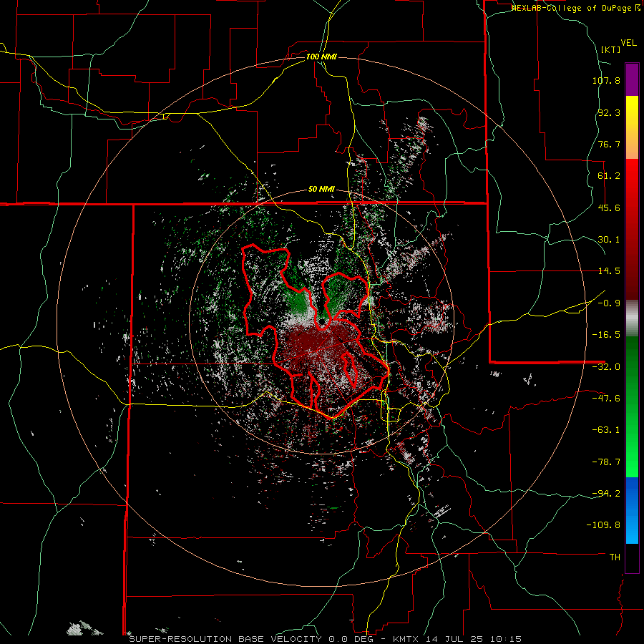Click the -78.7 velocity scale value
644x644 pixels.
point(606,462)
